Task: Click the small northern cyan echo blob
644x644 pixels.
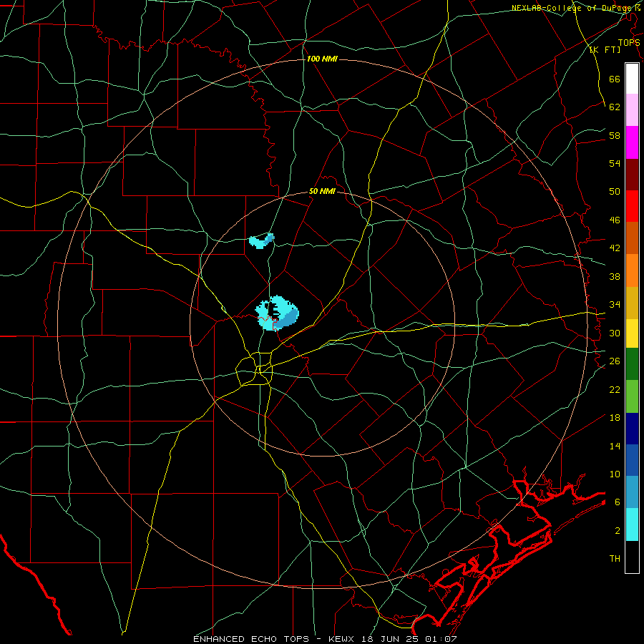Action: (261, 241)
